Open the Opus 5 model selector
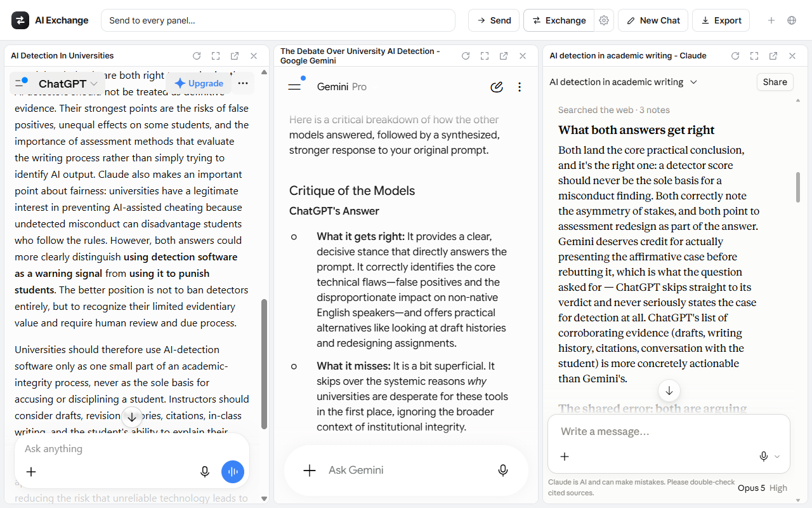Image resolution: width=812 pixels, height=508 pixels. pyautogui.click(x=762, y=488)
